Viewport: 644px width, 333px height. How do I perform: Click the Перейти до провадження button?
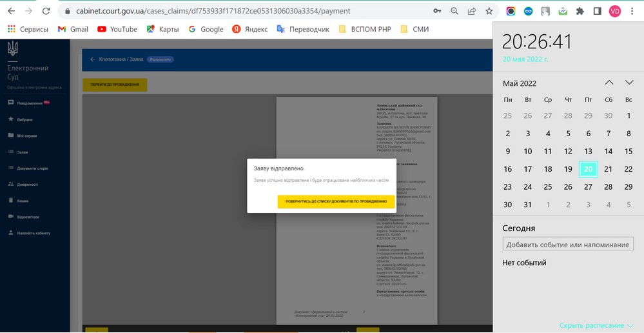tap(115, 85)
